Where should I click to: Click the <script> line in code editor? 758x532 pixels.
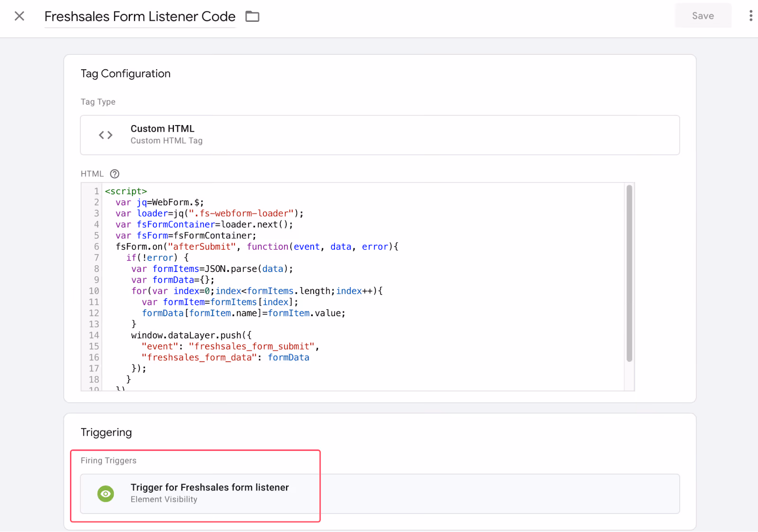(x=126, y=191)
